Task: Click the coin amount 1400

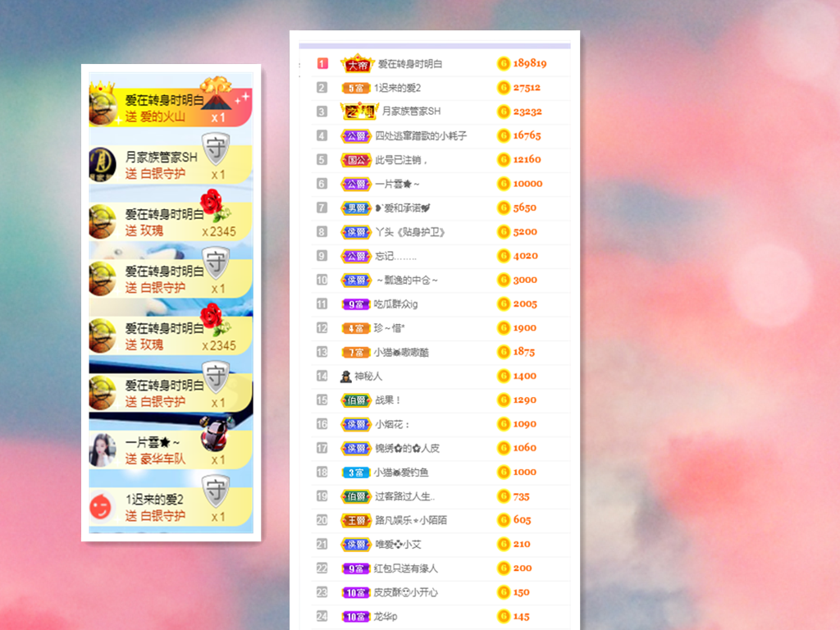Action: (525, 376)
